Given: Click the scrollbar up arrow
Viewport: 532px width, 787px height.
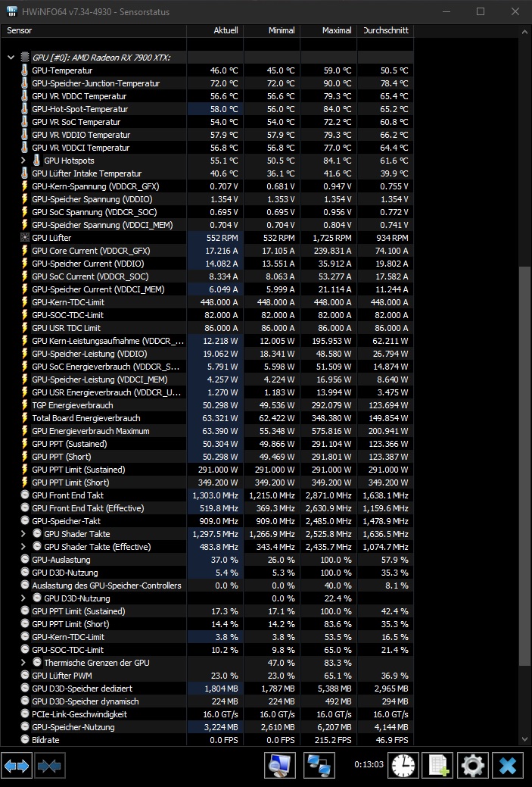Looking at the screenshot, I should point(525,32).
